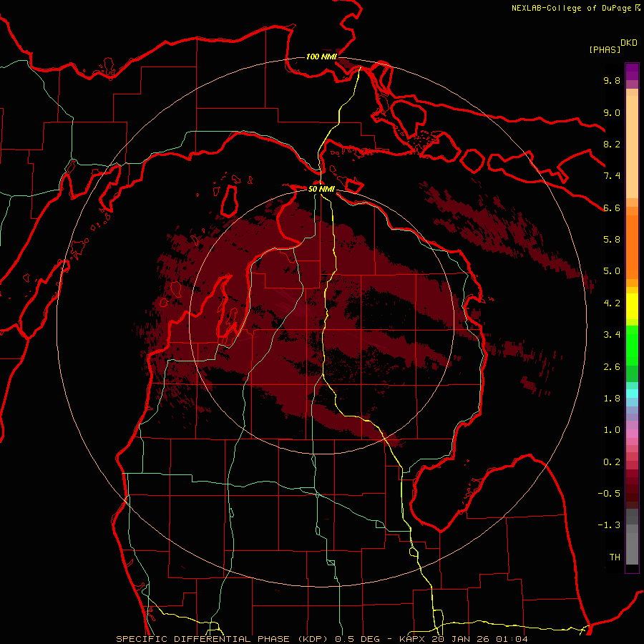Viewport: 644px width, 644px height.
Task: Click the 2.6 value on color scale
Action: [612, 367]
